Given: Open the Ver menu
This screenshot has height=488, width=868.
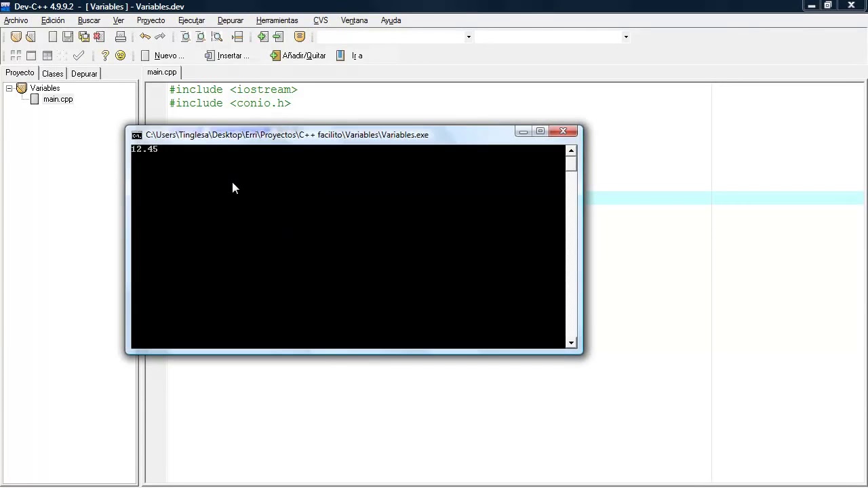Looking at the screenshot, I should point(118,20).
